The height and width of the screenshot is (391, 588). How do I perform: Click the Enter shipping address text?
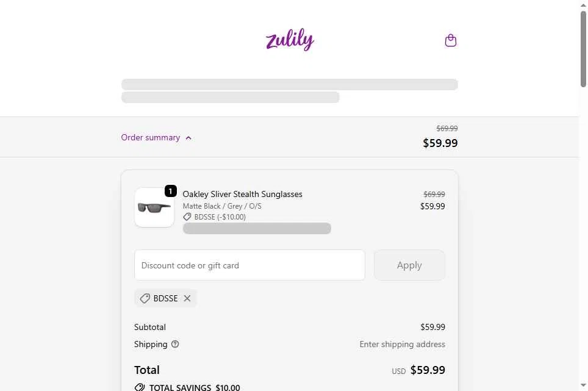click(x=402, y=344)
